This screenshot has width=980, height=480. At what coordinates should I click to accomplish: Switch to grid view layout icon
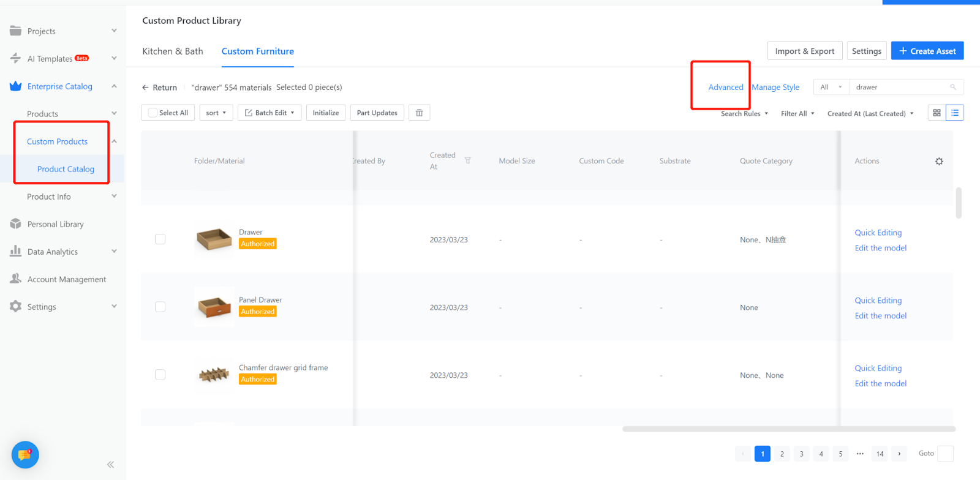(937, 113)
